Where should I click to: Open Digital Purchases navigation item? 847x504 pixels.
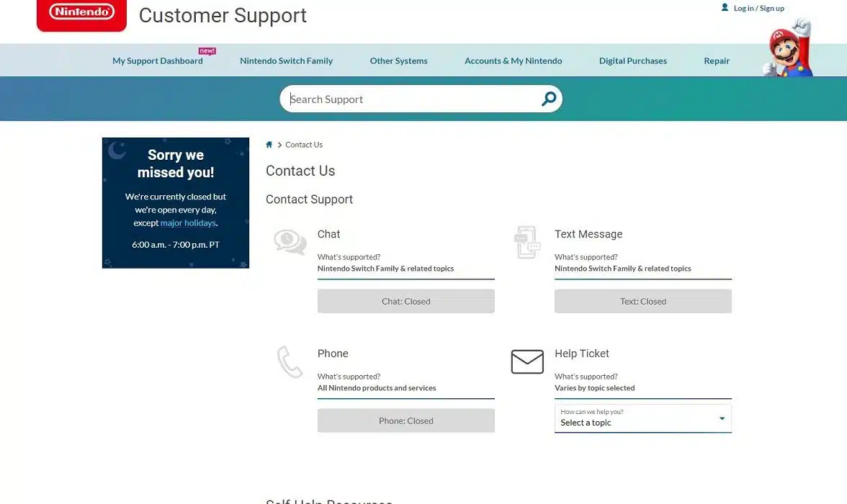pos(632,61)
